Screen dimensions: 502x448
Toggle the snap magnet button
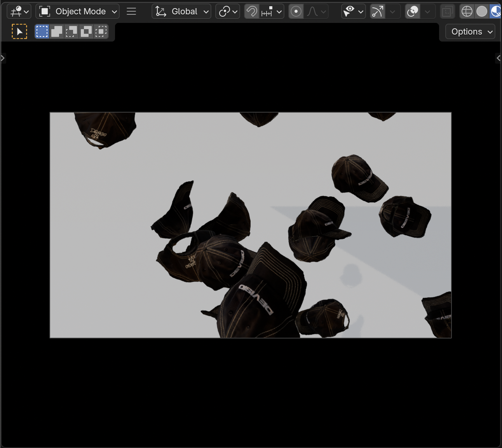click(252, 12)
